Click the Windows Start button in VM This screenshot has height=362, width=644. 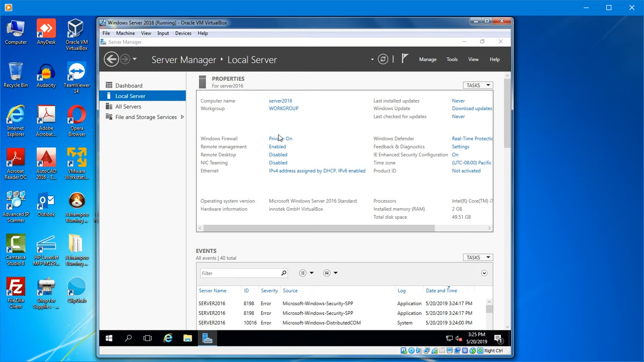coord(109,338)
